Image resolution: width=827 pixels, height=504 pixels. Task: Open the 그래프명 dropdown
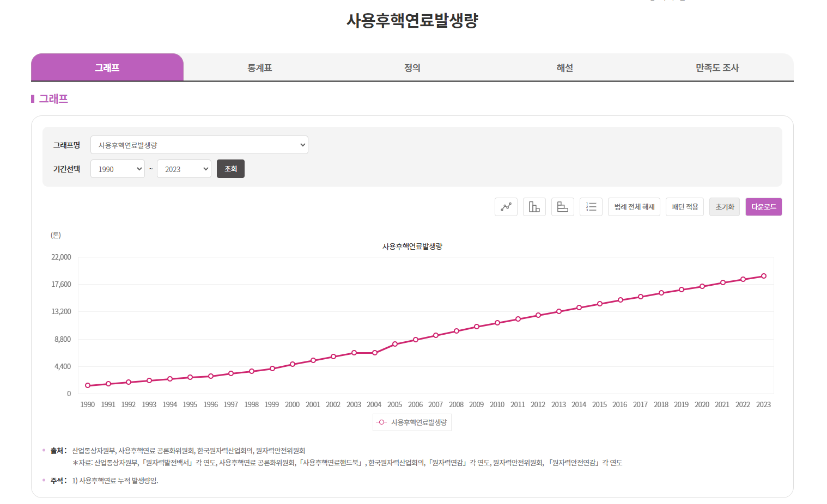[199, 145]
